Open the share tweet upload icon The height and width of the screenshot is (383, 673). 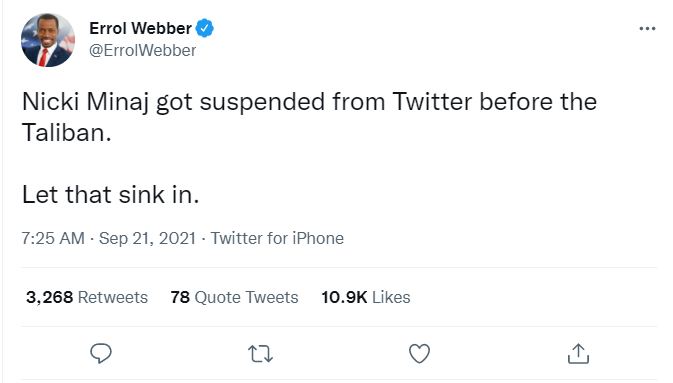pos(579,353)
